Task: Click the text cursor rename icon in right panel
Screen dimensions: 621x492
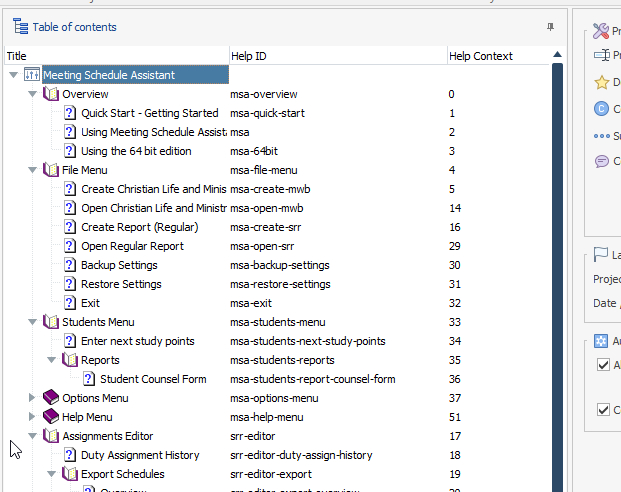Action: click(x=602, y=55)
